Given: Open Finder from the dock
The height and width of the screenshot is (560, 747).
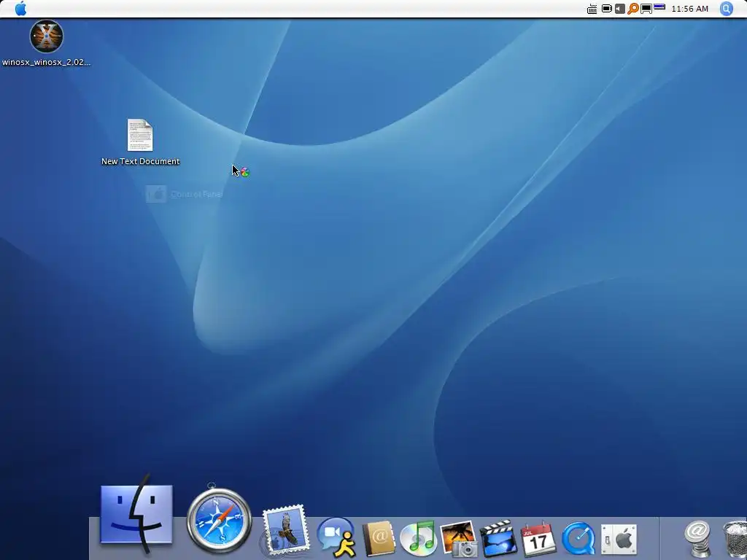Looking at the screenshot, I should (x=136, y=515).
